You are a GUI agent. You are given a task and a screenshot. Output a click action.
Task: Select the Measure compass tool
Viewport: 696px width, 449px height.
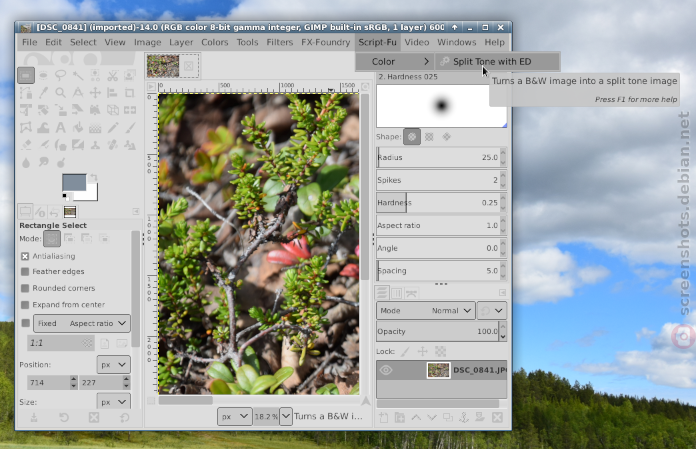[x=78, y=93]
